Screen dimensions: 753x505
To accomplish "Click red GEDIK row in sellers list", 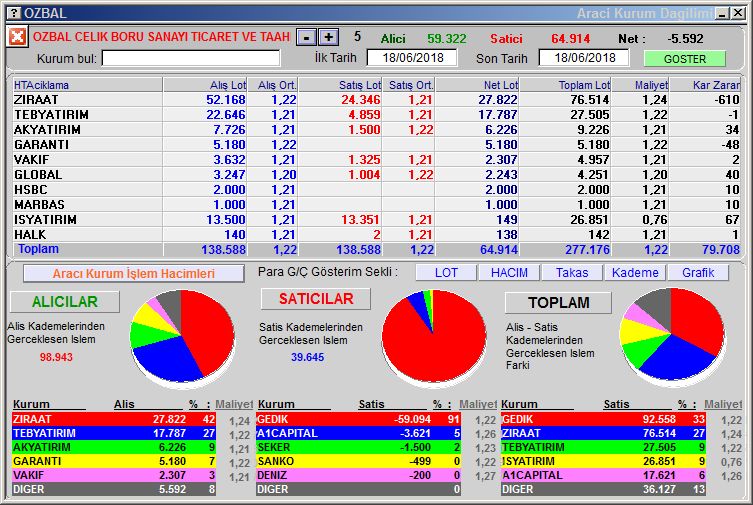I will tap(358, 419).
